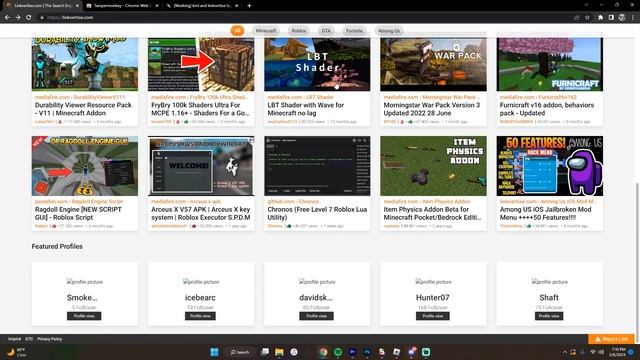Open Spotify from the taskbar
Viewport: 640px width, 360px height.
click(338, 352)
